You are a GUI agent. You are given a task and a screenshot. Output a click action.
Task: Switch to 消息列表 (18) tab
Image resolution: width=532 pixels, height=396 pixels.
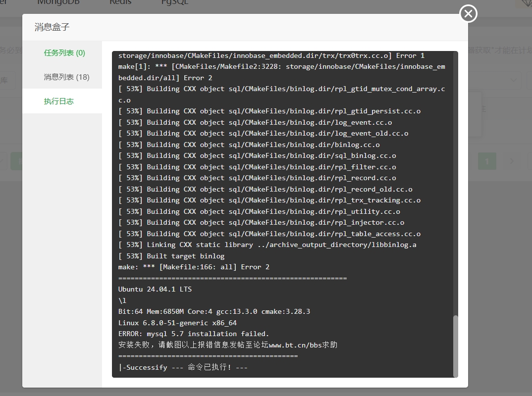66,77
